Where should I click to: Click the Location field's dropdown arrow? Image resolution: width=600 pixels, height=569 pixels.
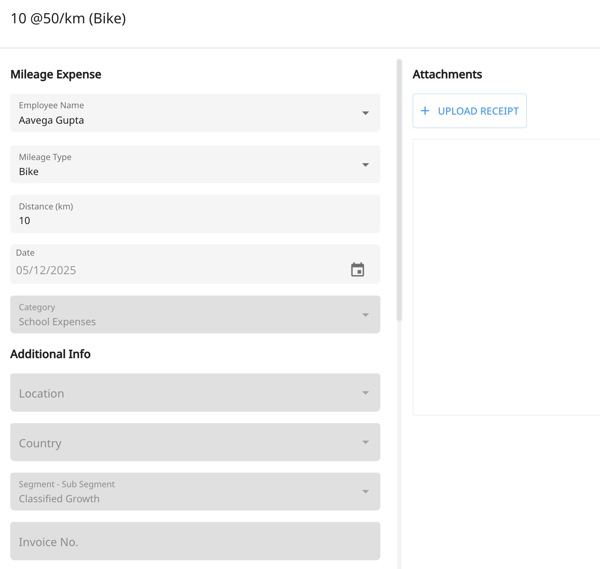point(365,393)
